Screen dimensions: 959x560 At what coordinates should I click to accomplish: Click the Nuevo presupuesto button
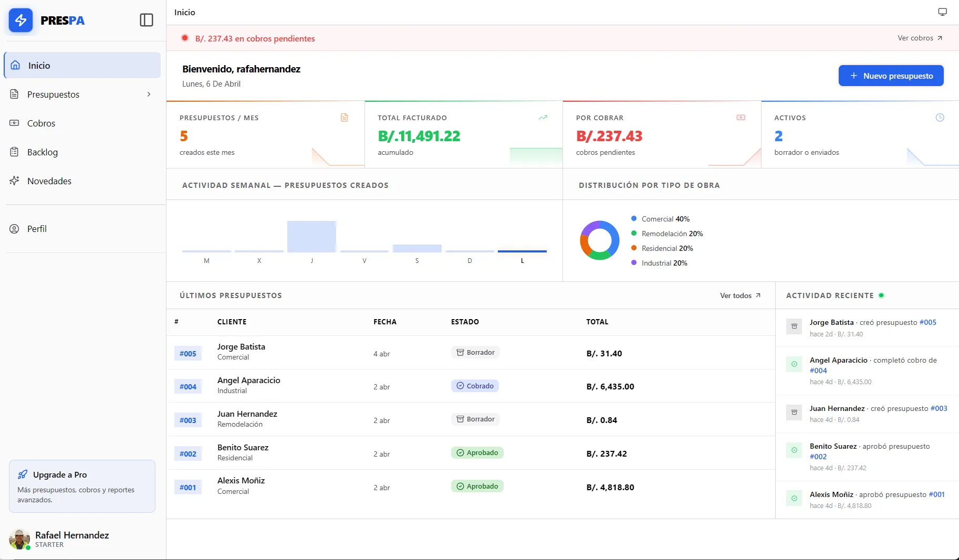pos(891,76)
